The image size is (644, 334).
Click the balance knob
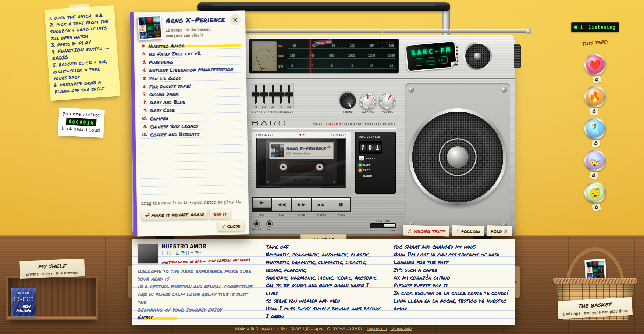[x=367, y=101]
